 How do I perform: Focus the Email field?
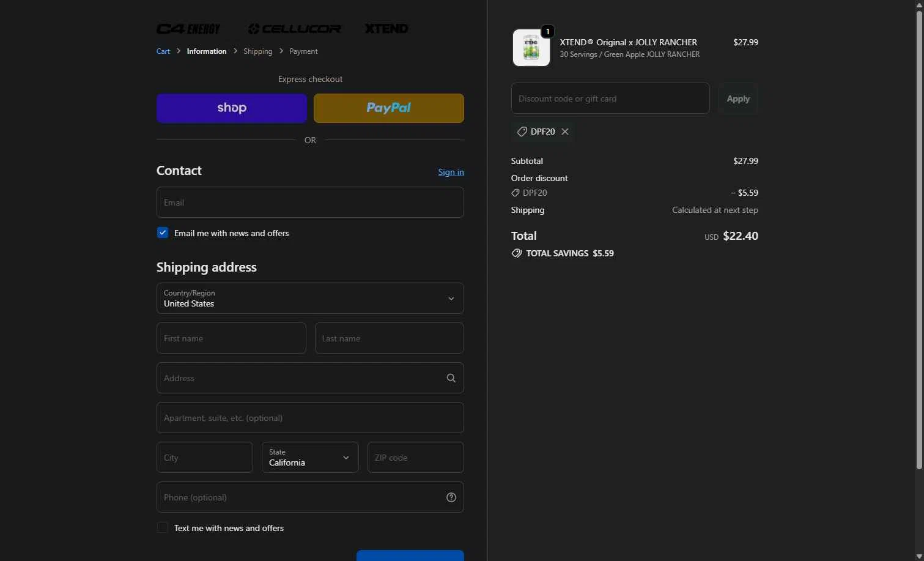[x=310, y=202]
